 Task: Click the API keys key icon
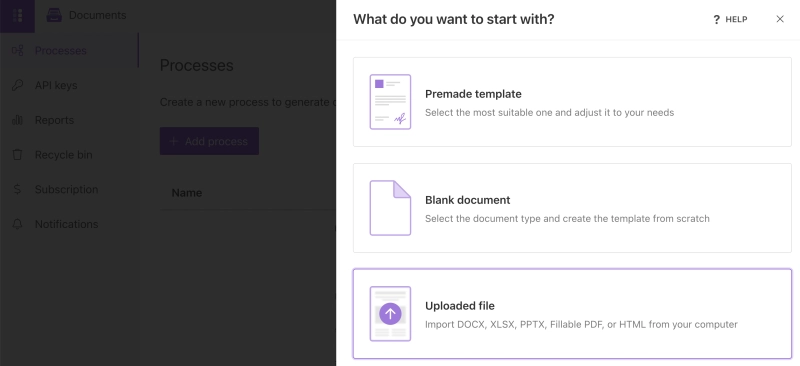click(18, 85)
